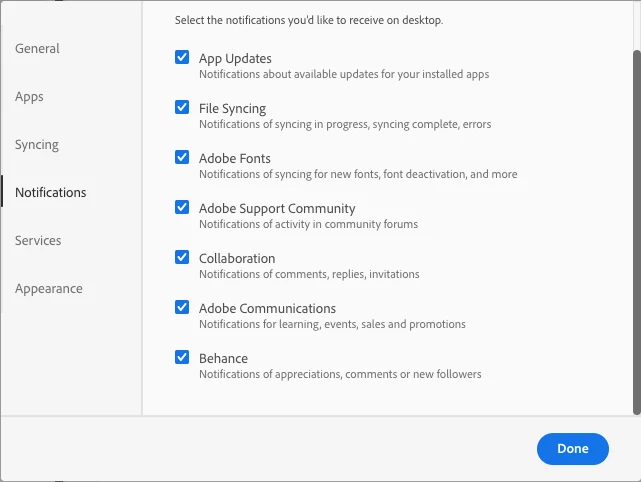Click the Behance label text
Viewport: 641px width, 482px height.
pos(223,359)
